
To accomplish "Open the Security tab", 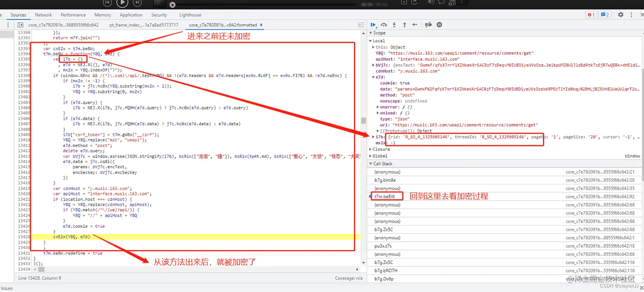I will point(159,14).
